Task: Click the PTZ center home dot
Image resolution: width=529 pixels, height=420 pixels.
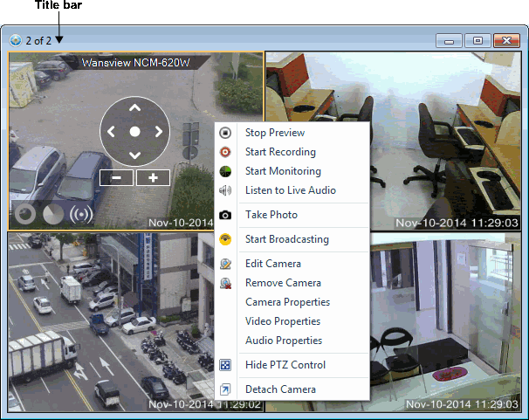Action: (x=134, y=132)
